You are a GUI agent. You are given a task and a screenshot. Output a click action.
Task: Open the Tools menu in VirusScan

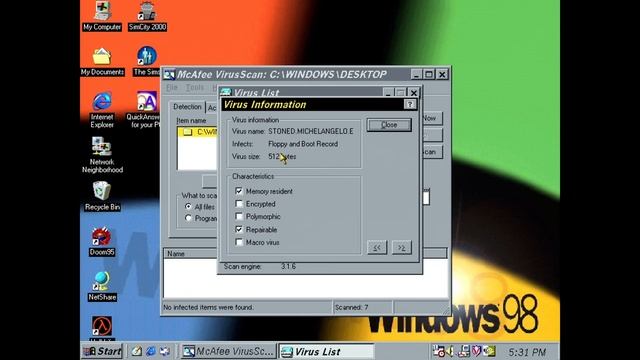[x=195, y=87]
